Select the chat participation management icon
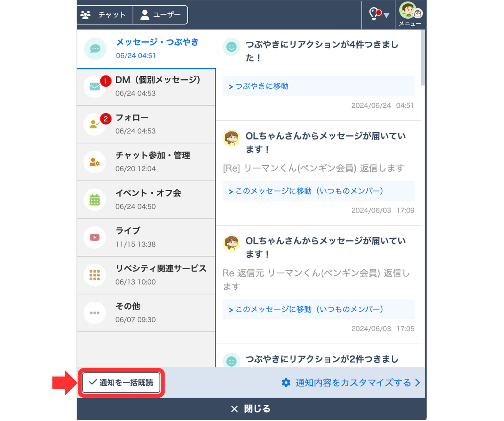The height and width of the screenshot is (421, 504). 95,162
